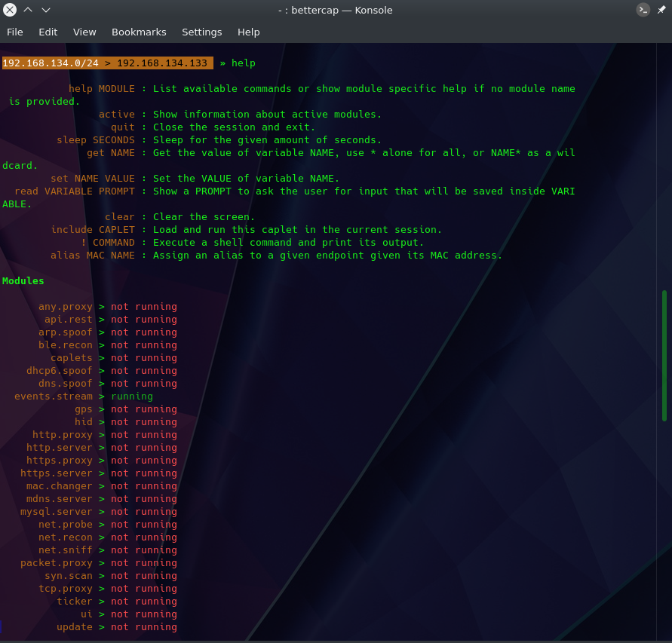Click the terminal vertical scrollbar handle
672x643 pixels.
pyautogui.click(x=664, y=356)
